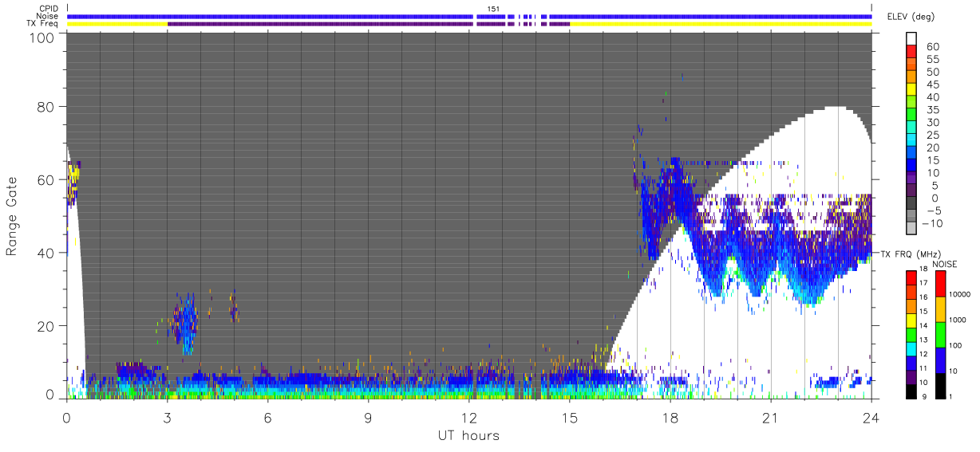Select ELEV colorbar segment between 55 and 60
980x452 pixels.
(x=913, y=53)
